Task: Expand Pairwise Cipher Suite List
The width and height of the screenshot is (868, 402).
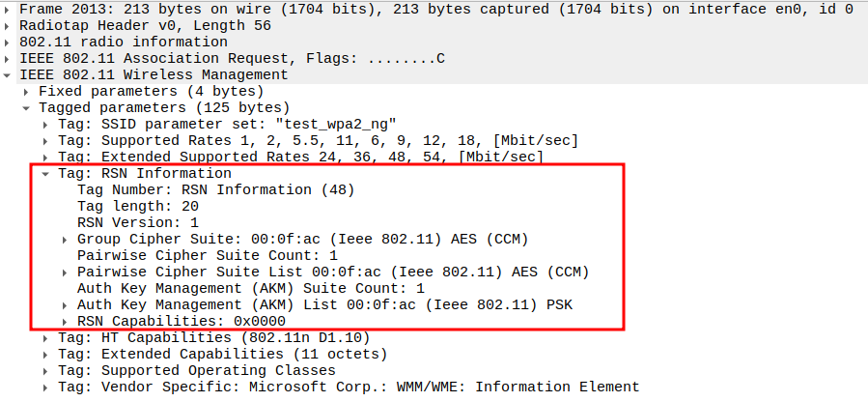Action: point(66,272)
